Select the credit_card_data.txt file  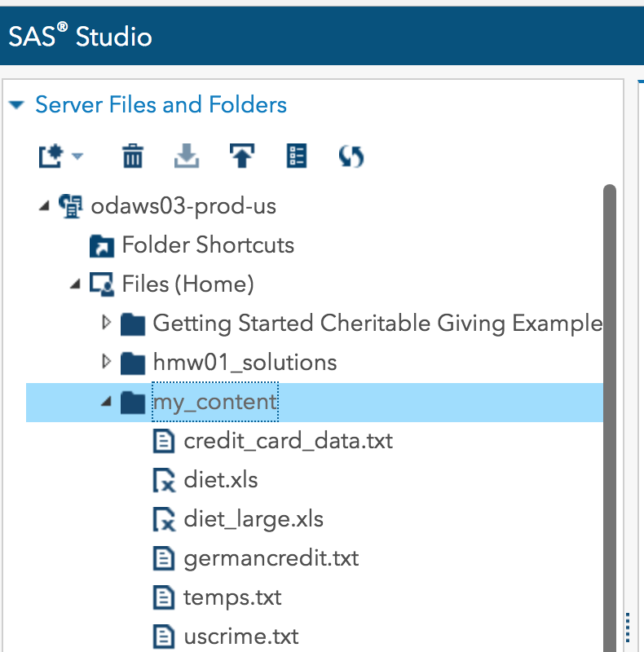[287, 440]
